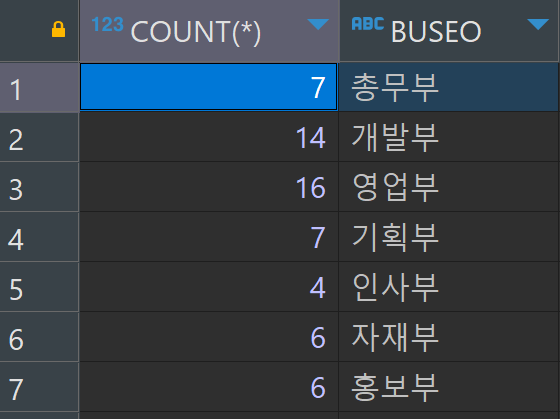560x419 pixels.
Task: Open the BUSEO column filter arrow
Action: (538, 24)
